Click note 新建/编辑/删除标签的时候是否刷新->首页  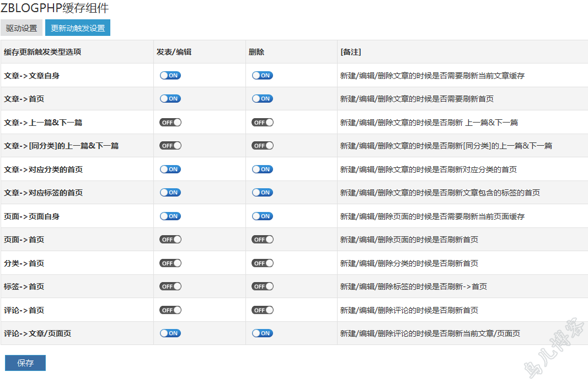click(414, 286)
